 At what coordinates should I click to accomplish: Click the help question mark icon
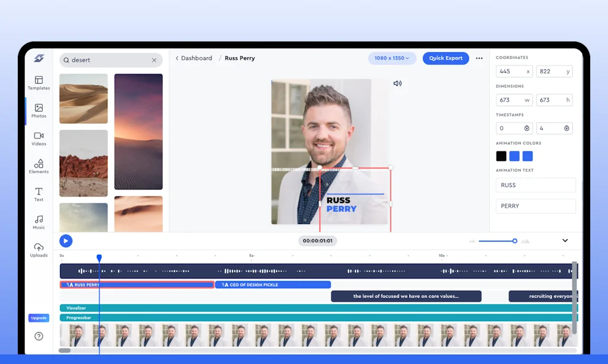[x=39, y=336]
